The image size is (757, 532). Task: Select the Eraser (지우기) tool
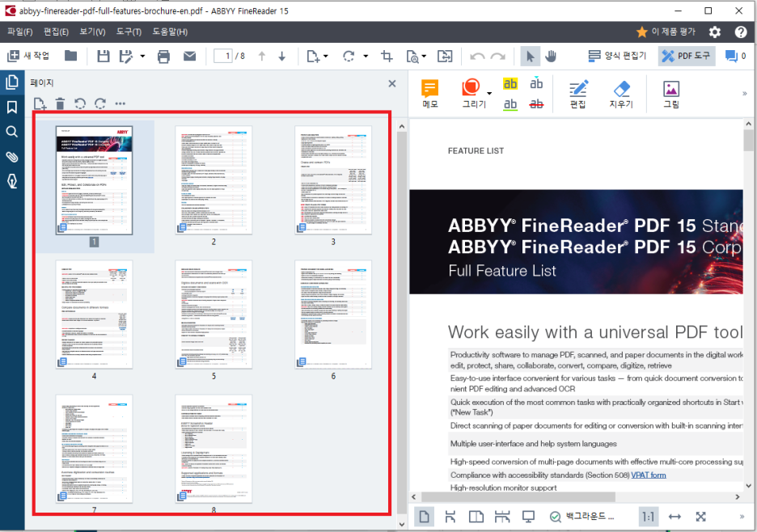coord(621,94)
